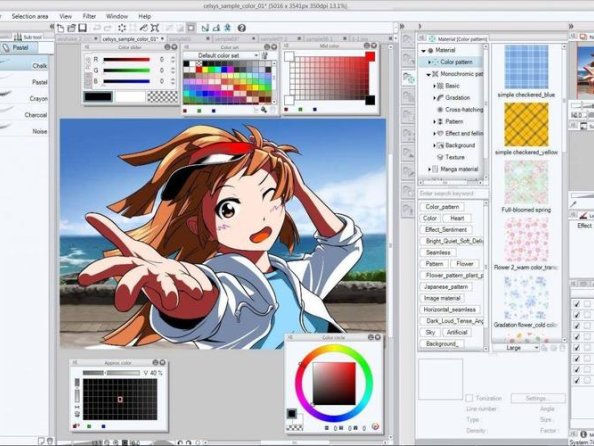The image size is (594, 446).
Task: Open Help via the question mark icon
Action: tap(241, 28)
